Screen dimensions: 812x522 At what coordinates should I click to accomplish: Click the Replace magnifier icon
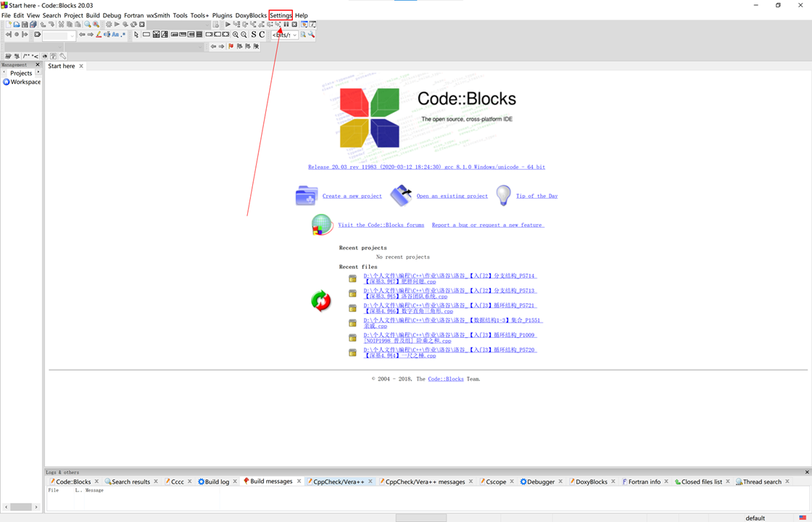point(96,25)
